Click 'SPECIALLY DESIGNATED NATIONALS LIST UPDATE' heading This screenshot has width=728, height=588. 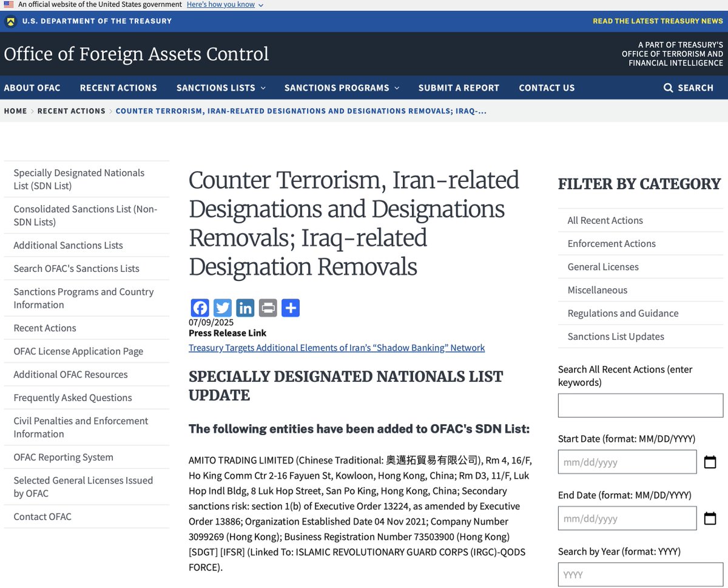[346, 385]
